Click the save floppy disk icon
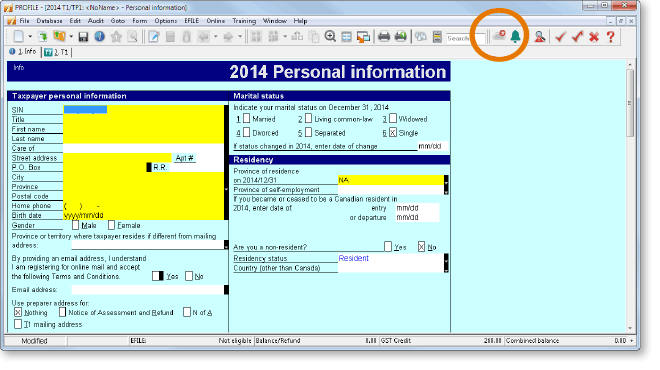660x370 pixels. click(83, 37)
